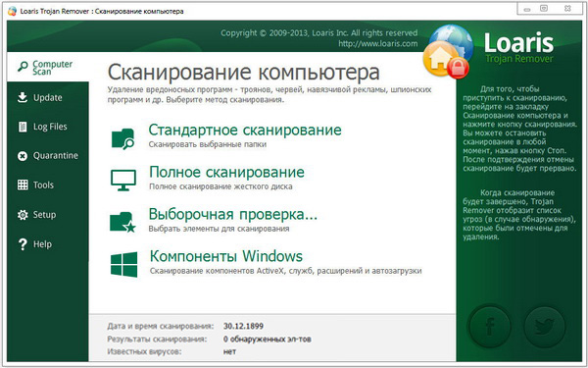Click the subtitle Полное сканирование жесткого диска
This screenshot has height=368, width=588.
220,186
